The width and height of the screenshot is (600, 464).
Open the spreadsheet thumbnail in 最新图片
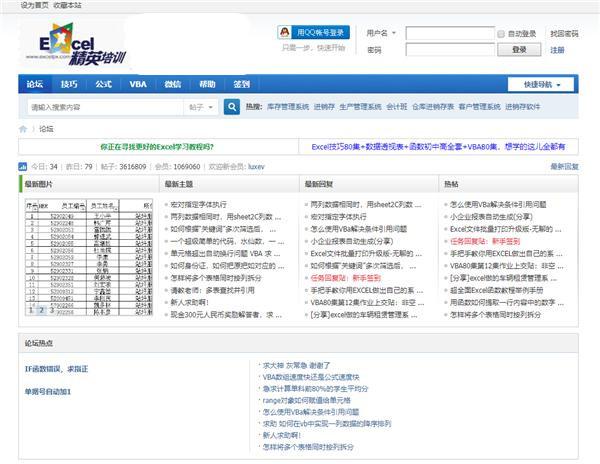[89, 257]
